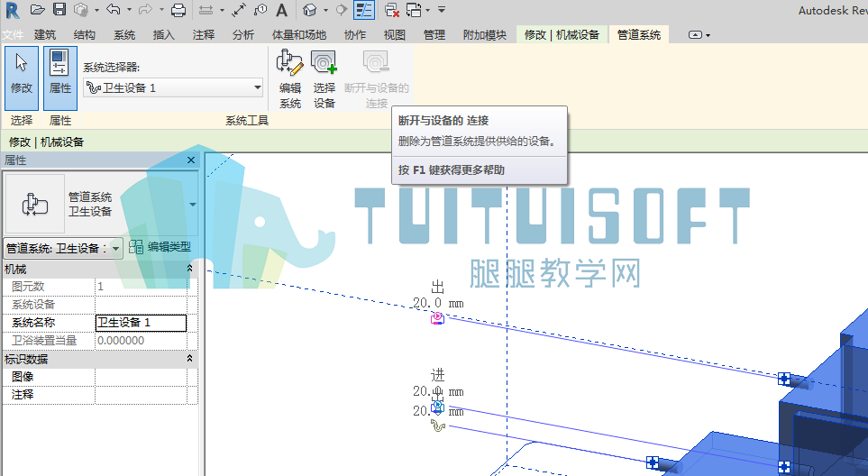
Task: Click the Redo arrow icon
Action: (146, 9)
